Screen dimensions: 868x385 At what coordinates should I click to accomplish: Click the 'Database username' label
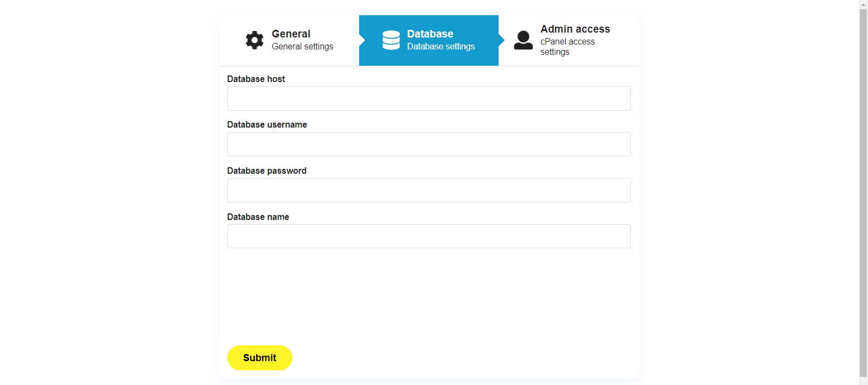(x=267, y=125)
